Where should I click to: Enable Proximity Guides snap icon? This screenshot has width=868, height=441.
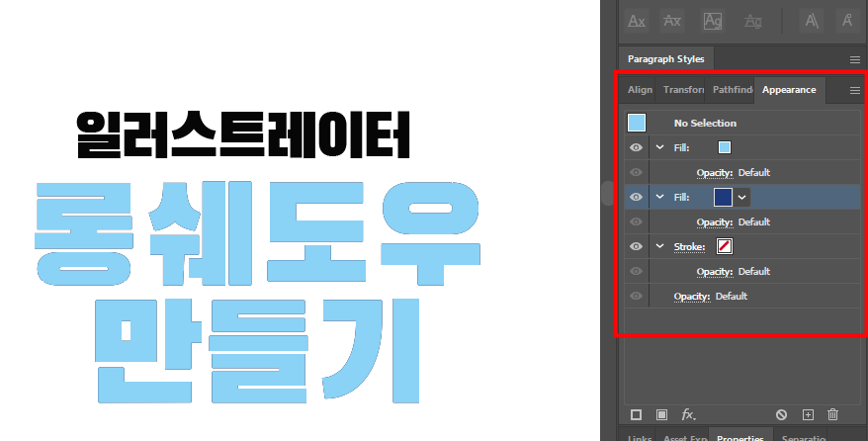click(753, 21)
